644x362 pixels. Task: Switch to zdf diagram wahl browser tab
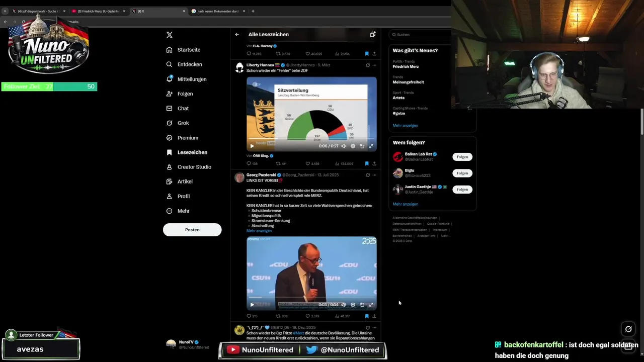[39, 11]
